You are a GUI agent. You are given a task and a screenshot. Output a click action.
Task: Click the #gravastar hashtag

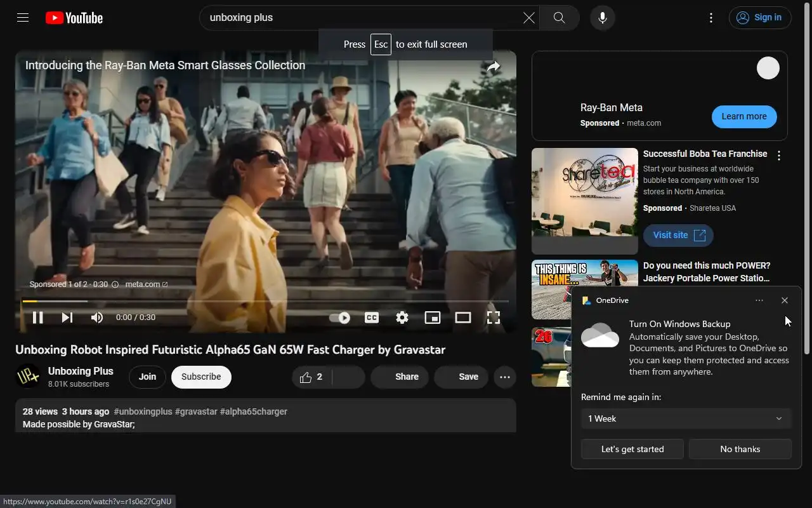click(x=196, y=411)
